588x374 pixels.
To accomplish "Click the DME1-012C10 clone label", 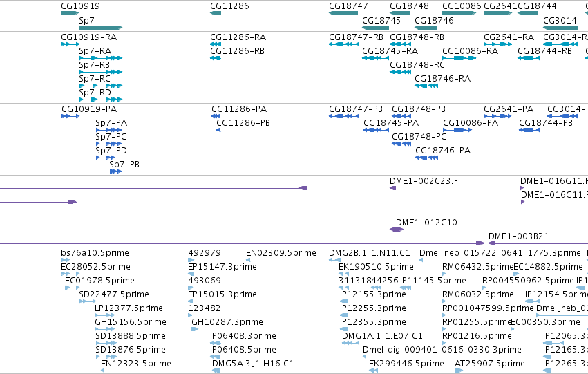I will (427, 223).
